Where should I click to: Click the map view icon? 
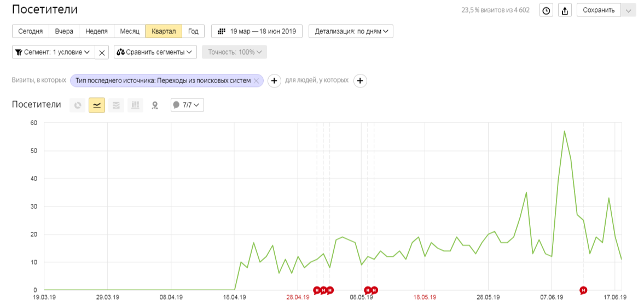tap(154, 105)
